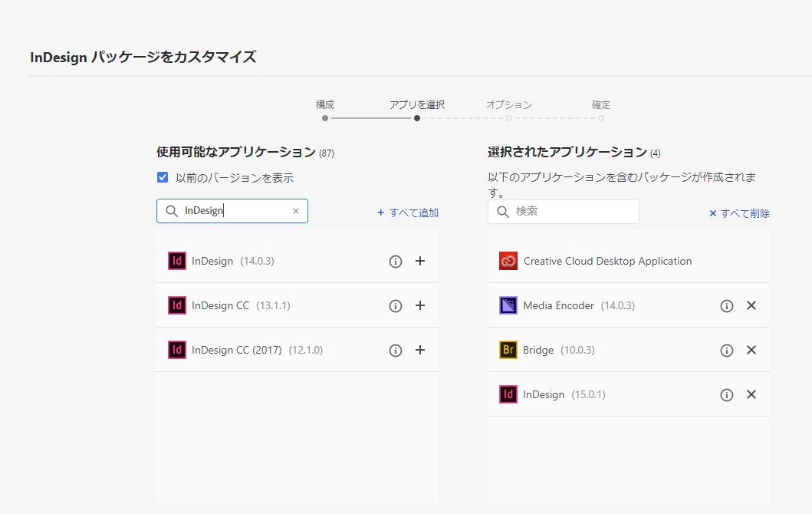Click the Media Encoder app icon
Viewport: 812px width, 514px height.
click(508, 305)
